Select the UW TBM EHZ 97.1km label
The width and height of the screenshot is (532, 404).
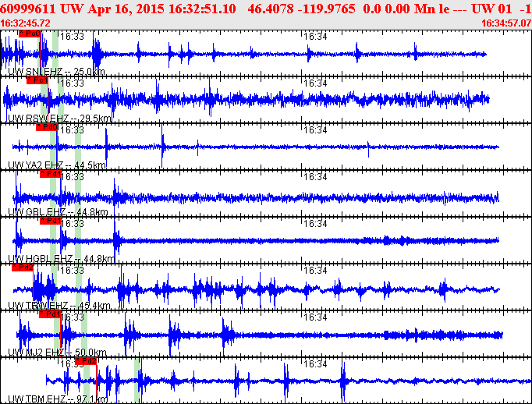[58, 399]
